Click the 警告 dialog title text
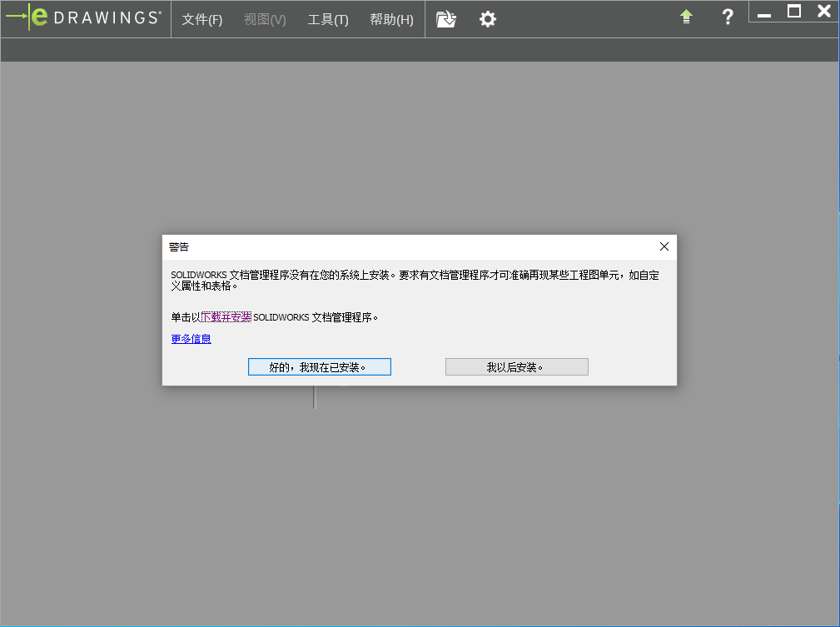This screenshot has height=627, width=840. 179,247
